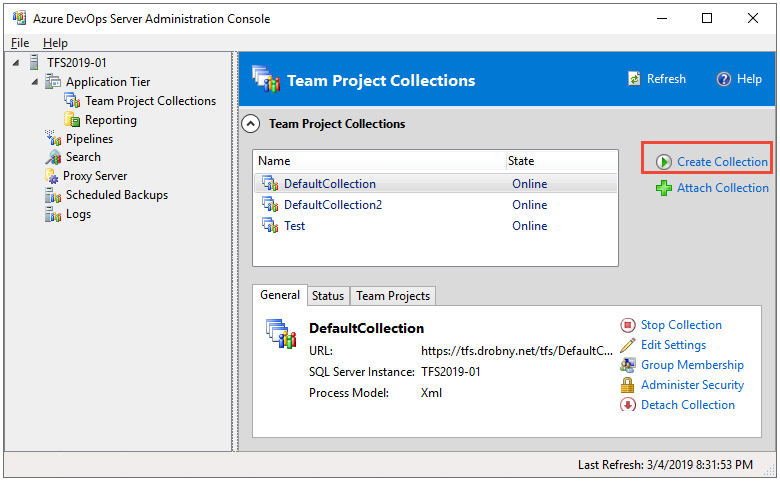Click the Edit Settings pencil icon
Viewport: 780px width, 481px height.
pos(628,345)
